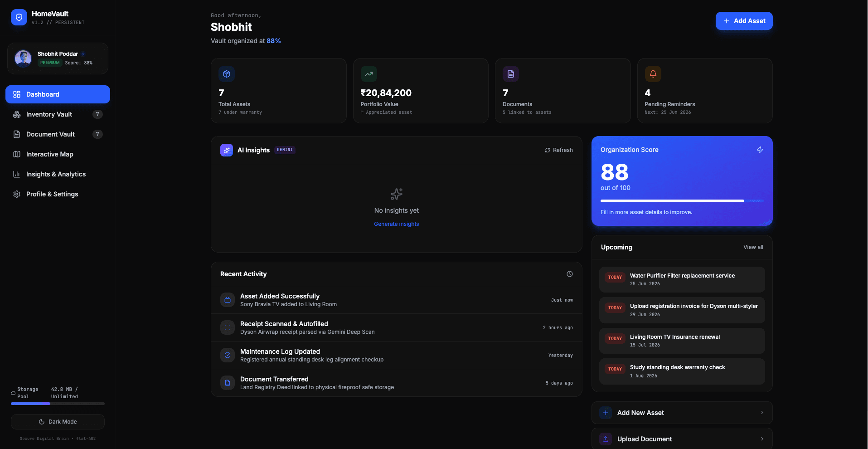The image size is (868, 449).
Task: Click the Documents file icon card
Action: [511, 74]
